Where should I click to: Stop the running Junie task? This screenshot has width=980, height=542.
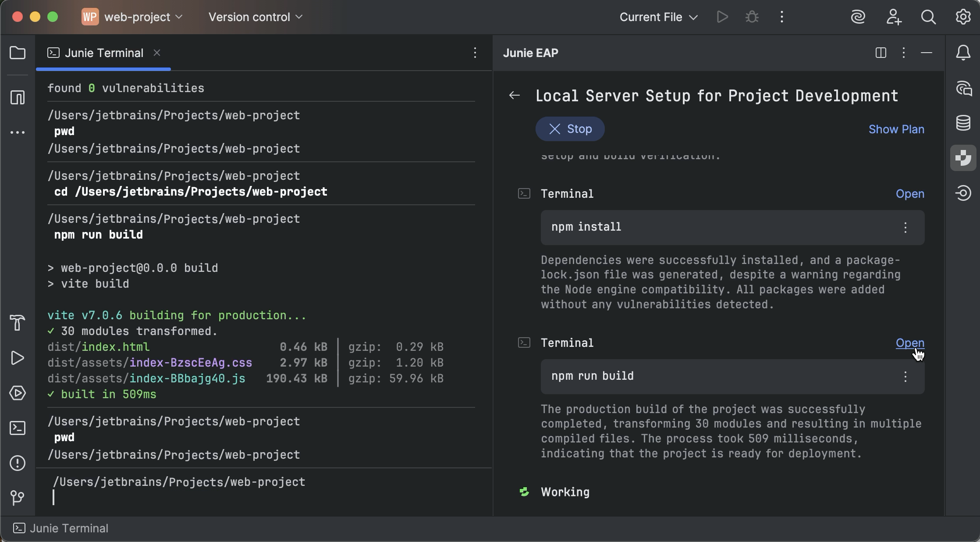click(570, 129)
